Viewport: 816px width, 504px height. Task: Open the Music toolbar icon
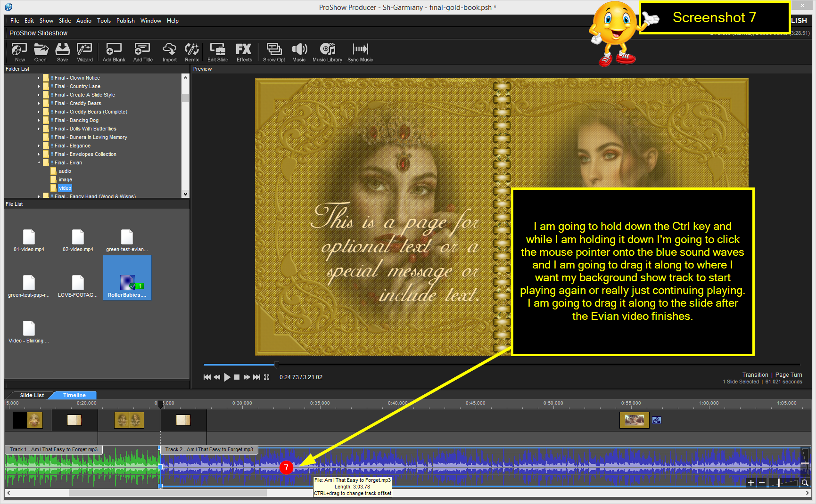tap(299, 52)
